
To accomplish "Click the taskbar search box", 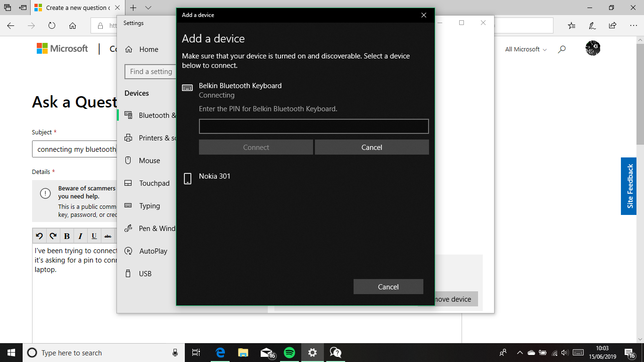I will click(x=104, y=353).
